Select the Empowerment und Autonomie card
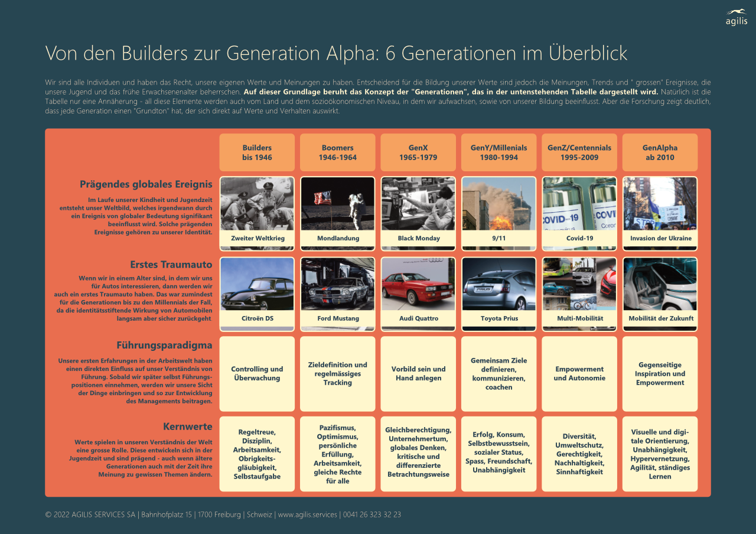Screen dimensions: 756x534 click(579, 374)
